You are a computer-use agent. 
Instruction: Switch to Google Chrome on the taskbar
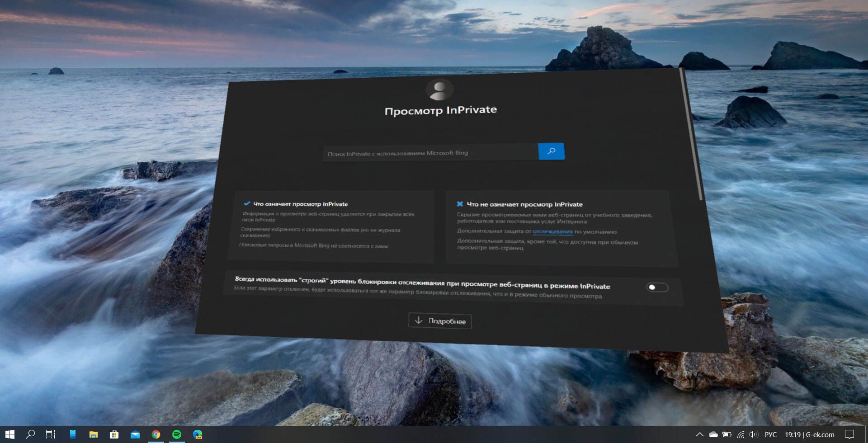[x=156, y=434]
